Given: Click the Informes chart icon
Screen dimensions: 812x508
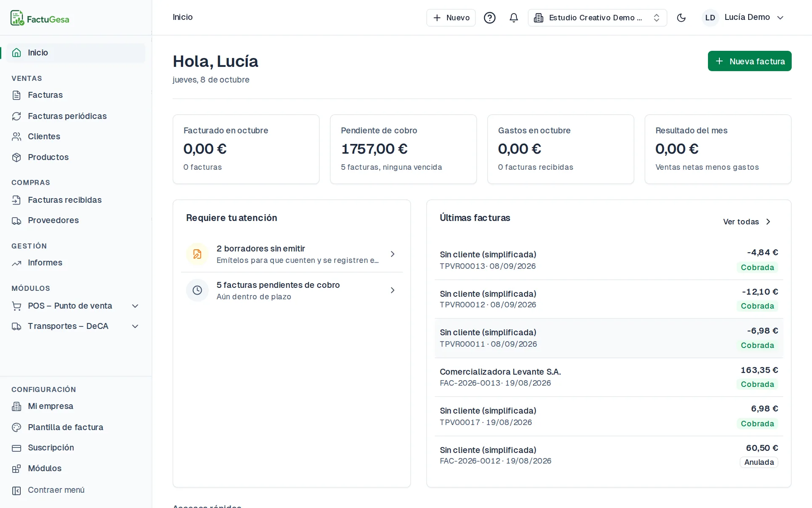Looking at the screenshot, I should 16,263.
